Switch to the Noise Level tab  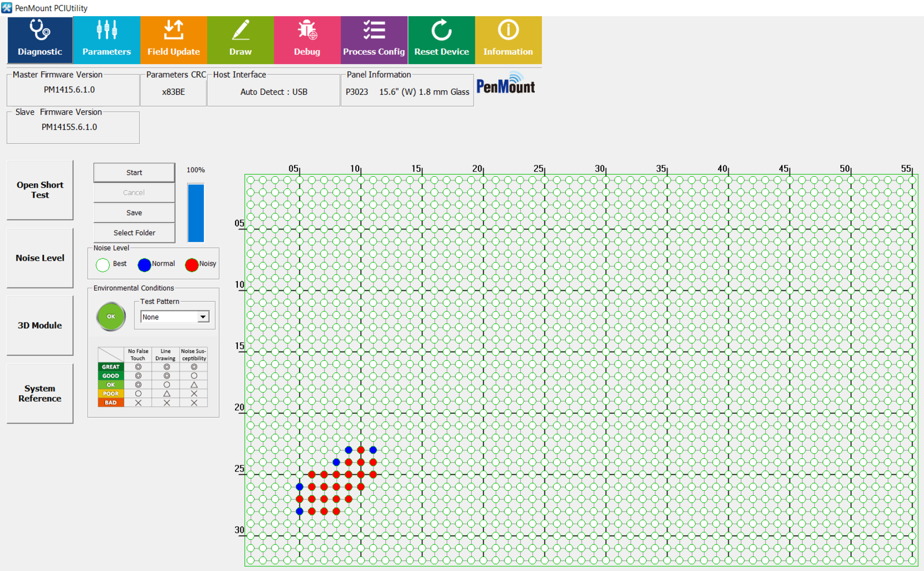click(x=40, y=258)
